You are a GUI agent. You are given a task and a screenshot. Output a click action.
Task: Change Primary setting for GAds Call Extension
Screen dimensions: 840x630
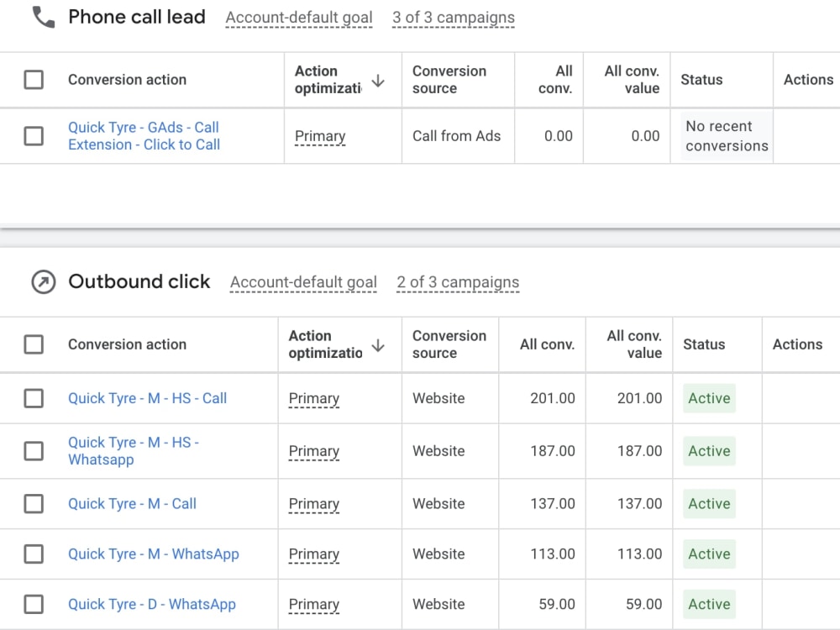pos(320,137)
